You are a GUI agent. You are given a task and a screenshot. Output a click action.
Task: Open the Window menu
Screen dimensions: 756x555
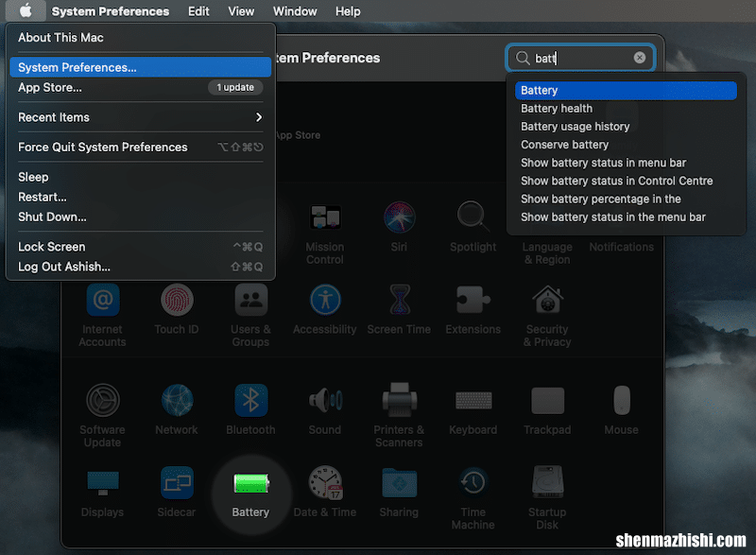tap(295, 11)
